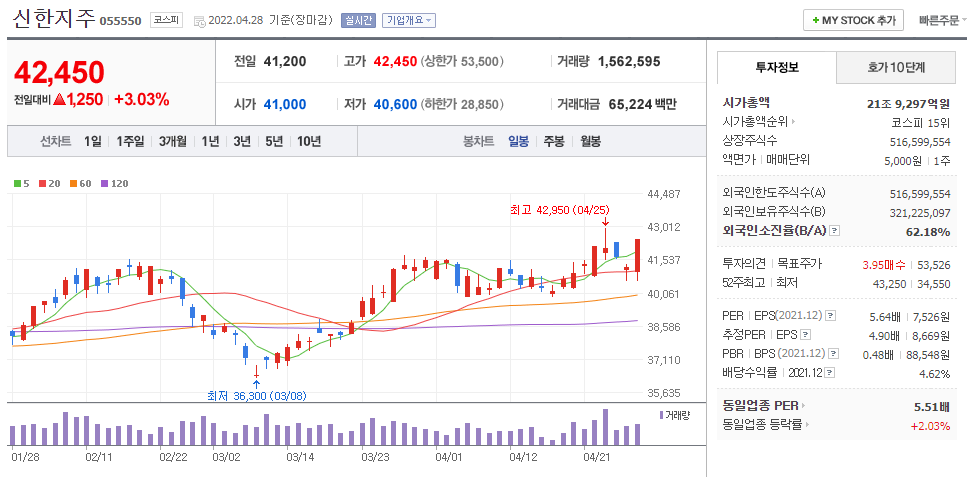Click the purple 120-day moving average swatch
975x477 pixels.
[104, 183]
